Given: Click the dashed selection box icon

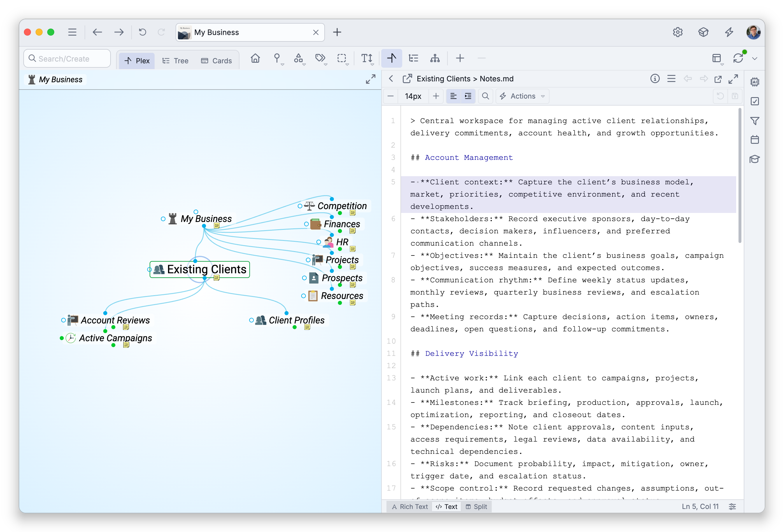Looking at the screenshot, I should tap(342, 58).
